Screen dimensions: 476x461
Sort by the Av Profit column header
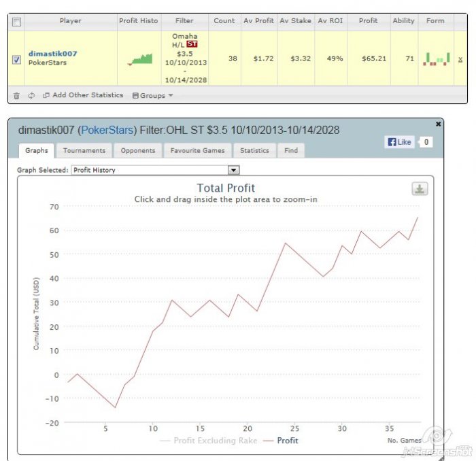pos(258,21)
